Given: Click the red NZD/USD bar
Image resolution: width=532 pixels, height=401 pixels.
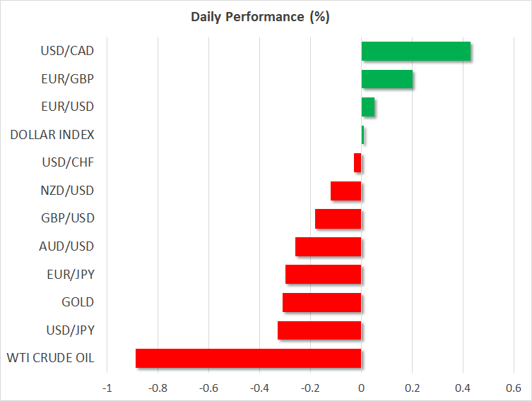Looking at the screenshot, I should [346, 191].
